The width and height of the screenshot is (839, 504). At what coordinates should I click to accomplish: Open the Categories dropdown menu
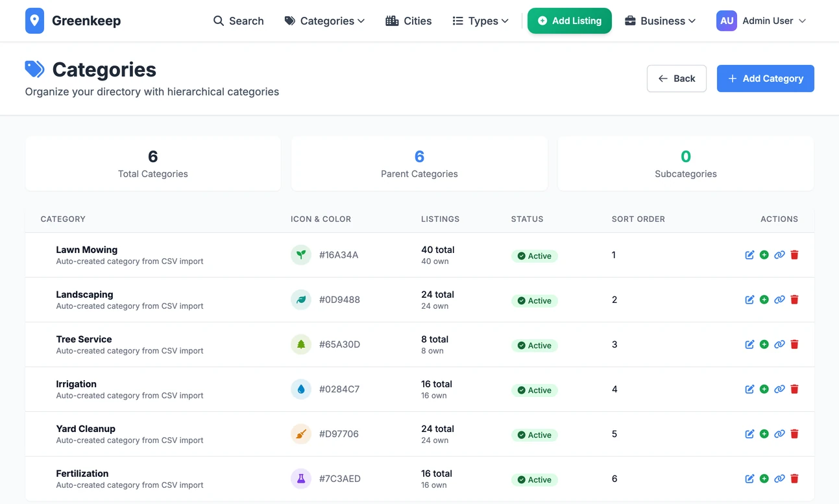click(x=324, y=21)
